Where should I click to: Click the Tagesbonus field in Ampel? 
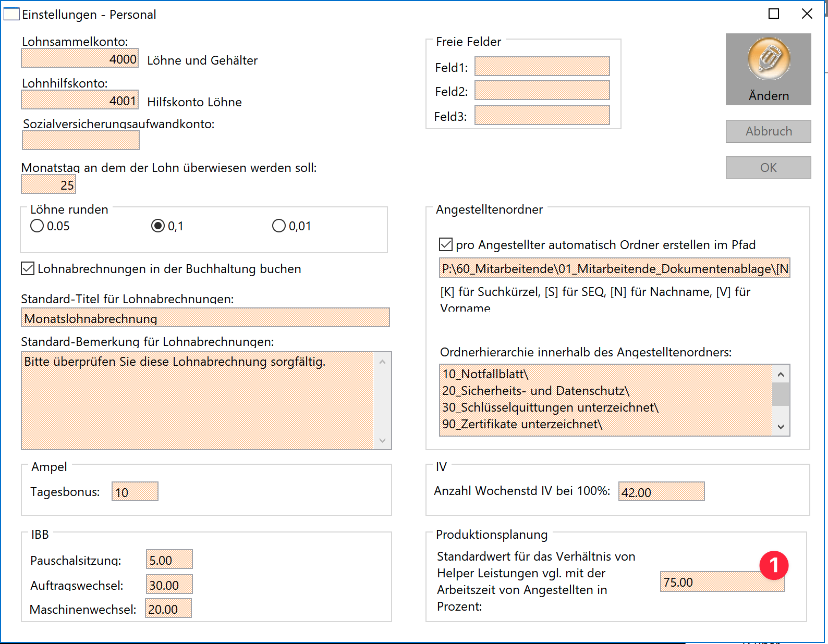coord(135,492)
